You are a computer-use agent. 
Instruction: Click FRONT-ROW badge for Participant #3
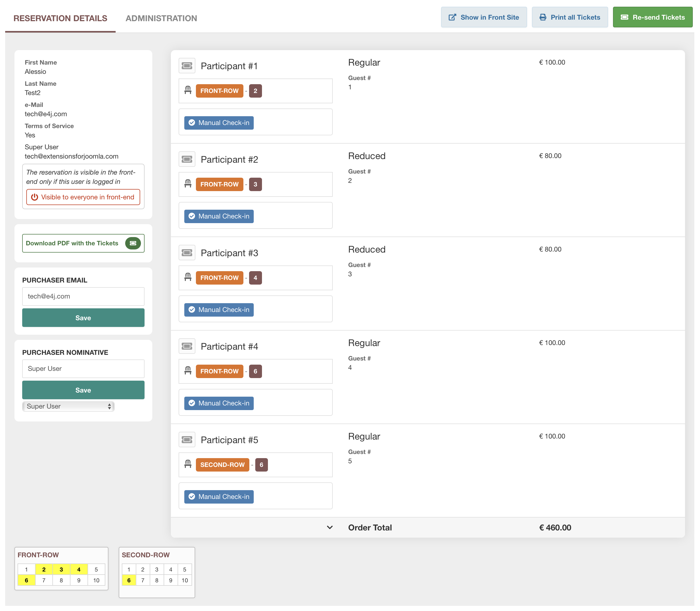219,278
